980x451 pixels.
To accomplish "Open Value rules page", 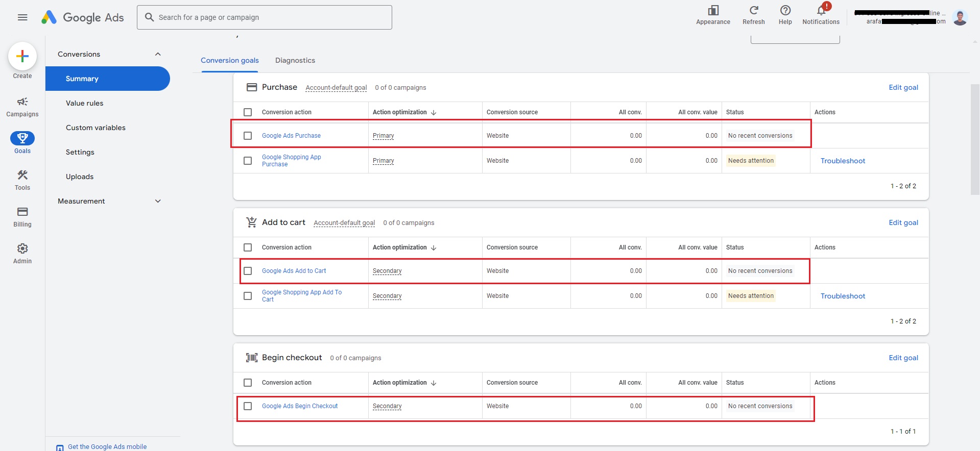I will point(85,103).
